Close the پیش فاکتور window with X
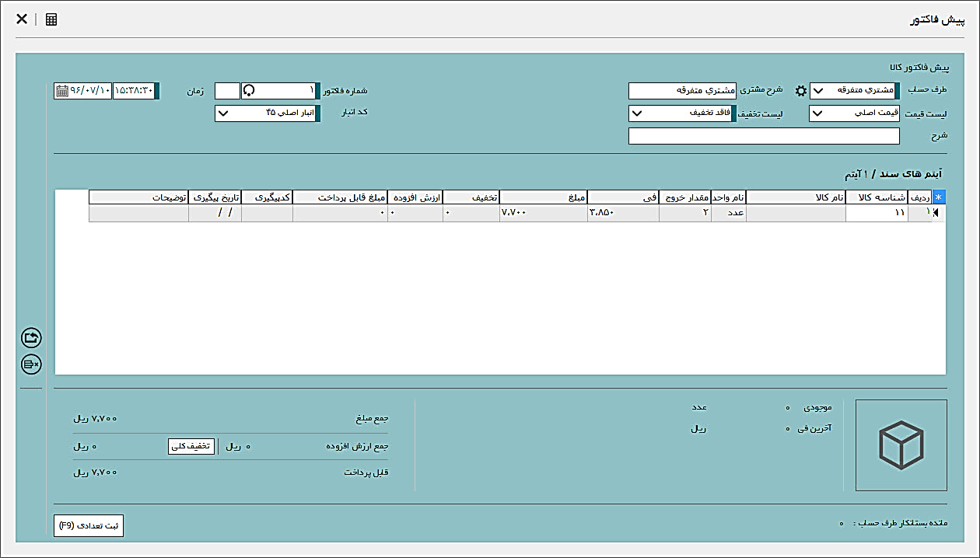980x558 pixels. [22, 19]
